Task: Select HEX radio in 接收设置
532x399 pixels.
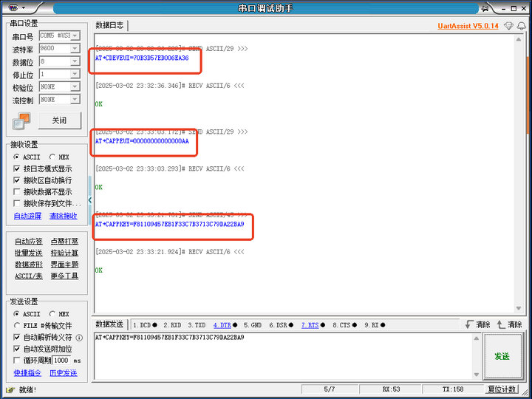Action: pos(52,157)
